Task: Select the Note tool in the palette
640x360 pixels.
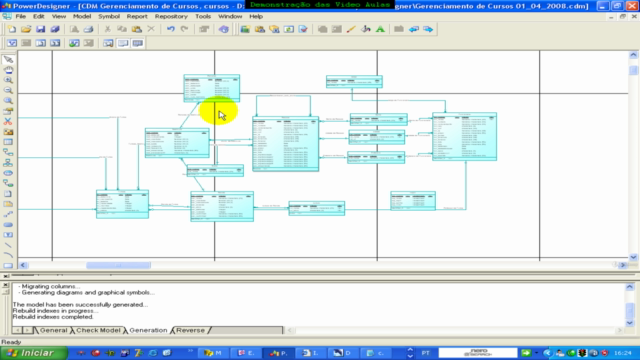Action: click(x=8, y=194)
